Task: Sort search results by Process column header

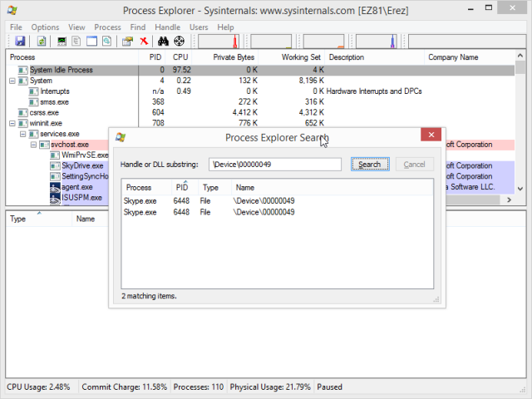Action: [147, 187]
